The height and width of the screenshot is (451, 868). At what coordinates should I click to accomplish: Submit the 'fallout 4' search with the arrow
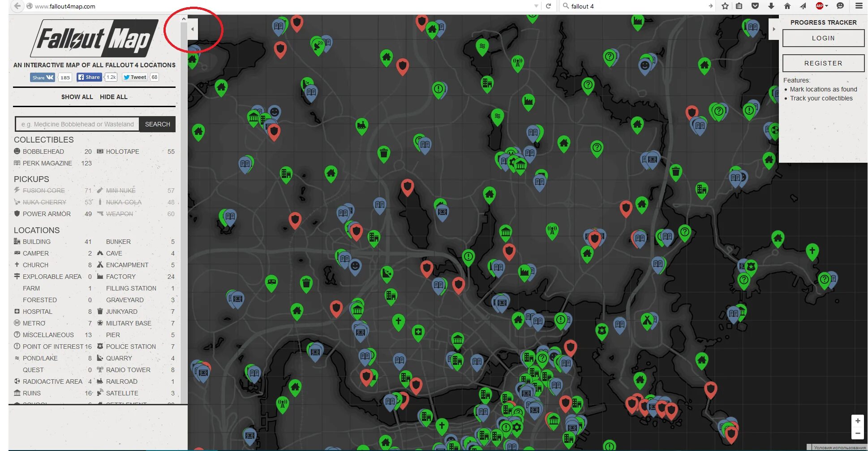point(710,6)
